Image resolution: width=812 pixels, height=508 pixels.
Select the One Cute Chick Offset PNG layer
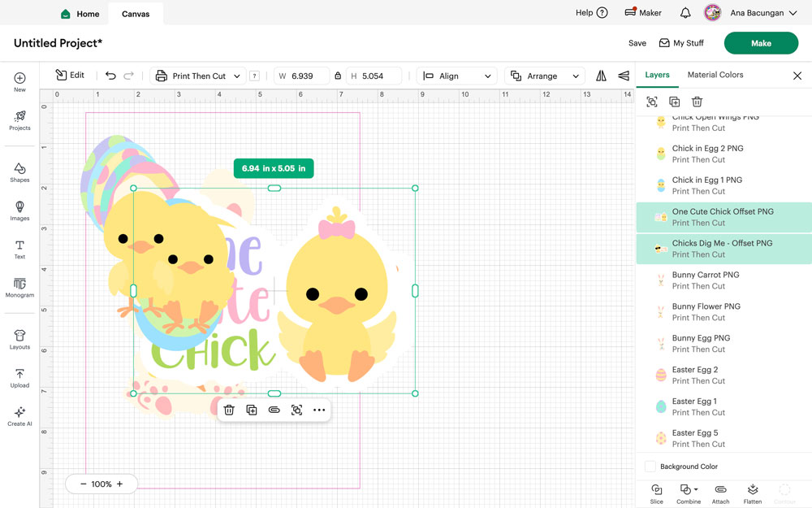(x=723, y=217)
